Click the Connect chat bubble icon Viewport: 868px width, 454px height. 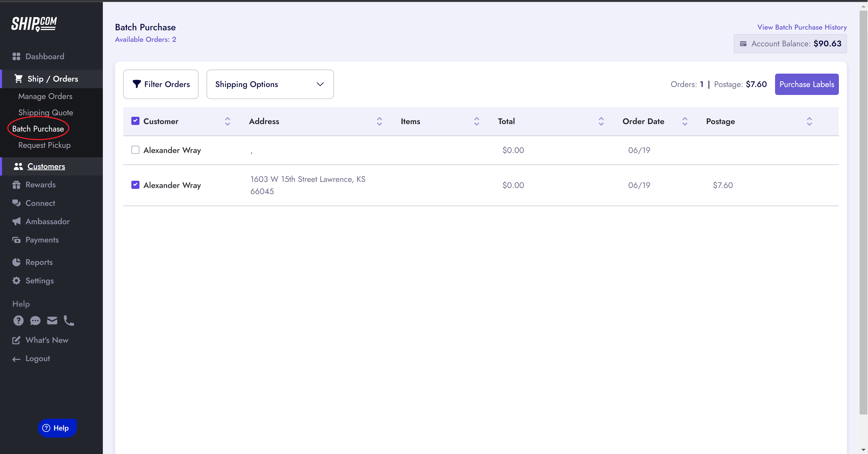pos(17,203)
